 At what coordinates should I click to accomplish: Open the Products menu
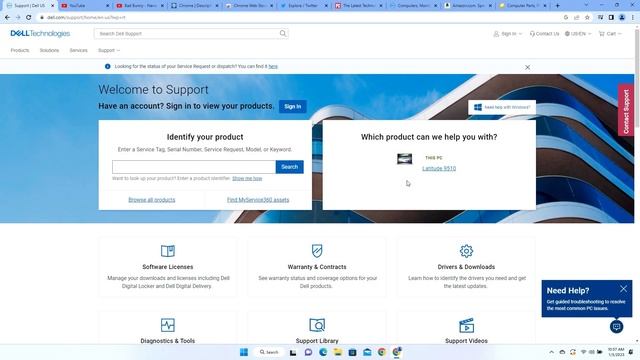point(20,50)
